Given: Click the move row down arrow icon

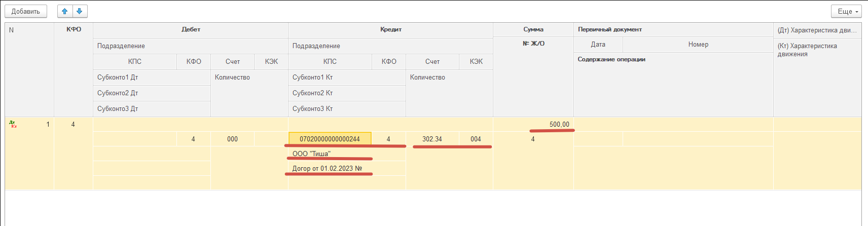Looking at the screenshot, I should pyautogui.click(x=80, y=11).
